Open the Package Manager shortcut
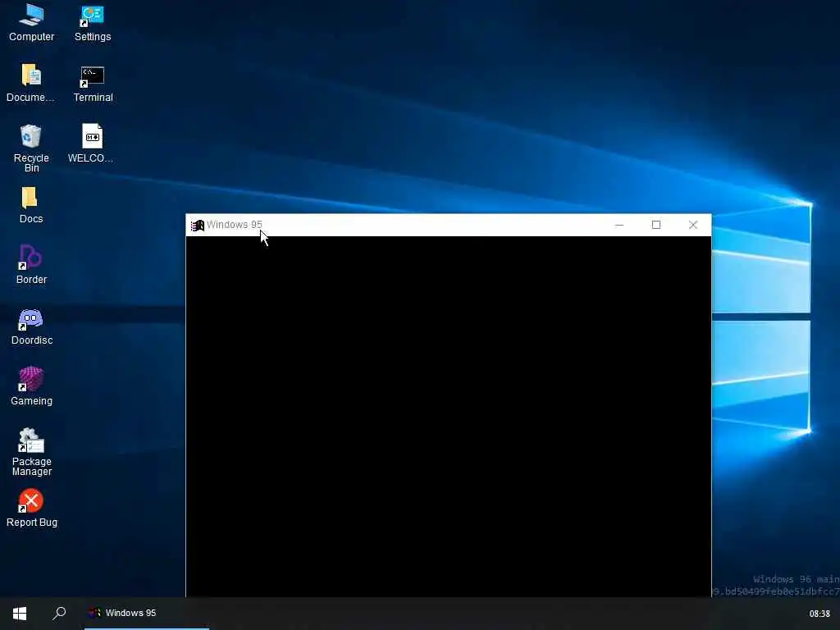The height and width of the screenshot is (630, 840). click(x=32, y=452)
